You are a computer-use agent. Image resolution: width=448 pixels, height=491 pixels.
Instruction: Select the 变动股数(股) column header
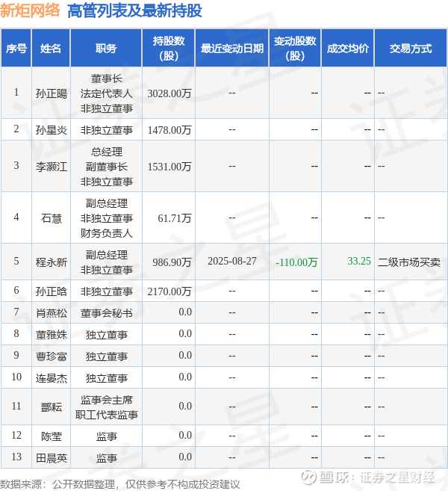(295, 49)
